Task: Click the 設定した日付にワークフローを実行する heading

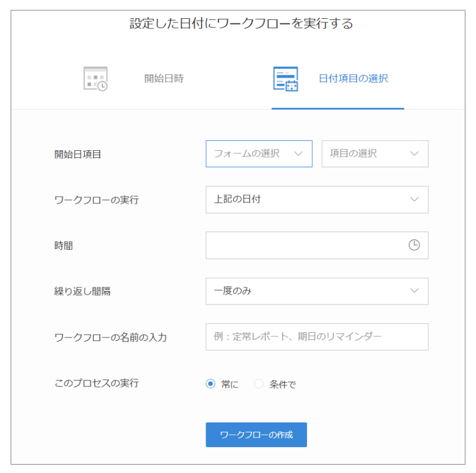Action: pos(241,24)
